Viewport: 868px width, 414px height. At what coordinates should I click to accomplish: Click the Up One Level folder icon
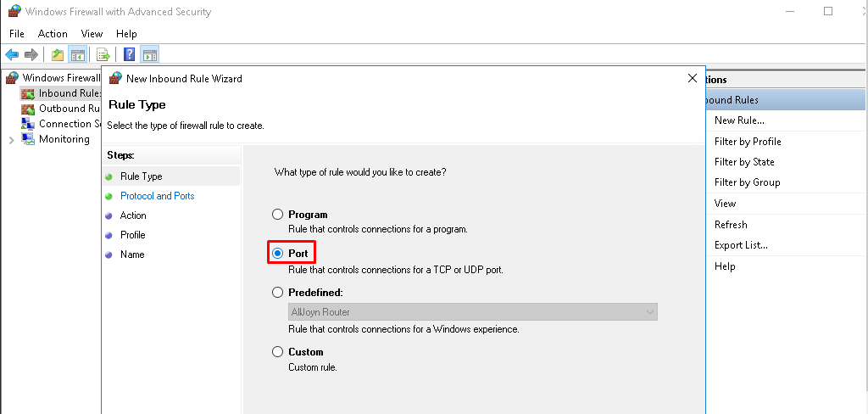click(58, 55)
